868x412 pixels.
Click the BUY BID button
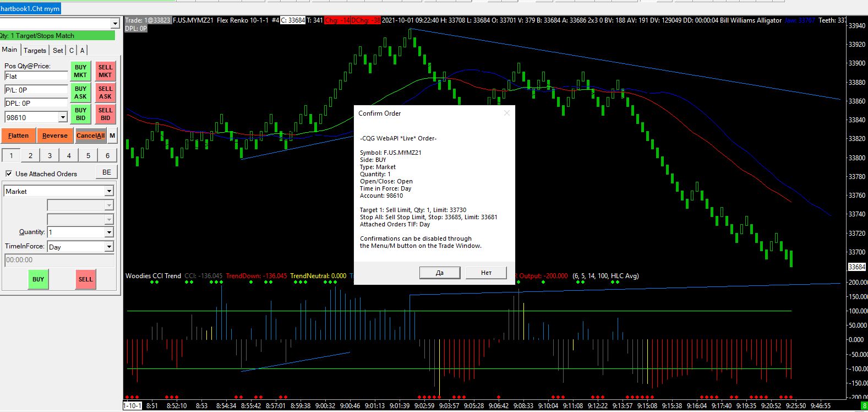(x=80, y=114)
